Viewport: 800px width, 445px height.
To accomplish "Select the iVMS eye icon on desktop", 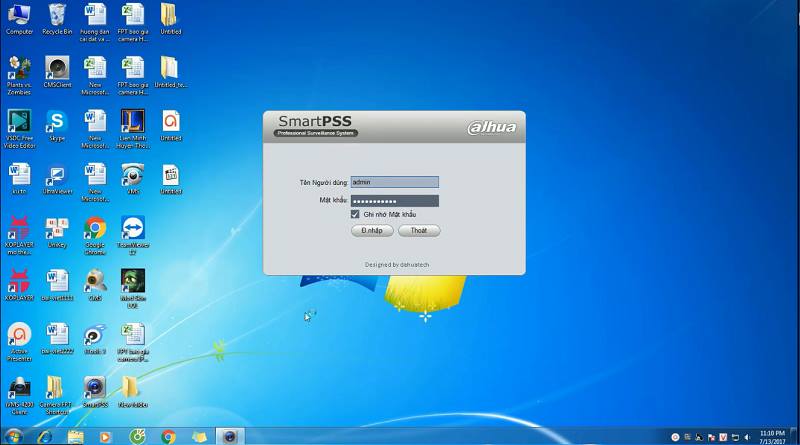I will coord(133,179).
